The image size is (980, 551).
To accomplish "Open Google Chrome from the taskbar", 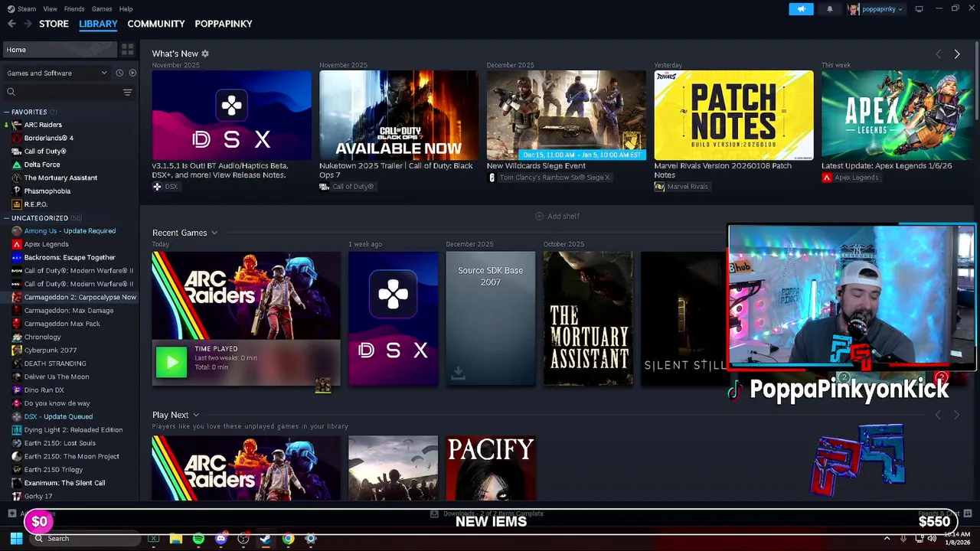I will click(x=288, y=539).
